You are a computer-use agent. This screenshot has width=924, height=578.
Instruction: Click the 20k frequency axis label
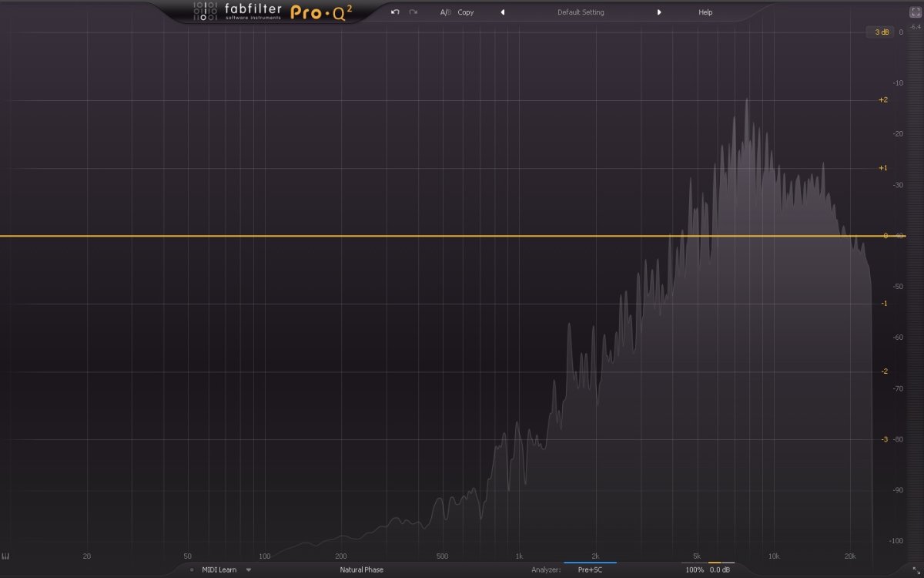pos(850,556)
